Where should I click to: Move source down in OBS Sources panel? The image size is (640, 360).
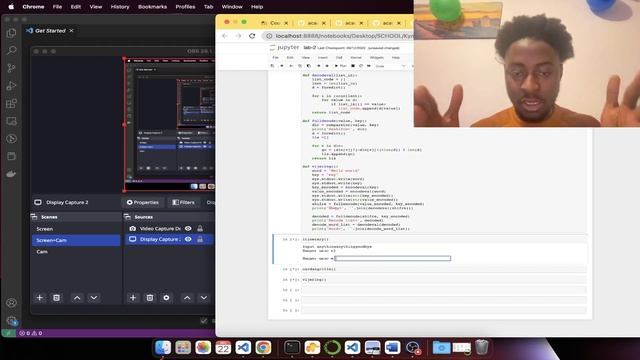204,298
